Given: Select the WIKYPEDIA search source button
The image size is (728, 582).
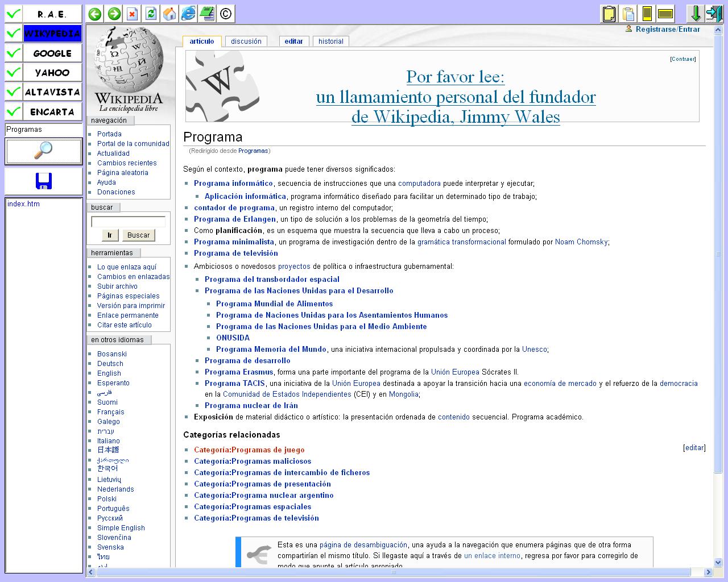Looking at the screenshot, I should 52,34.
